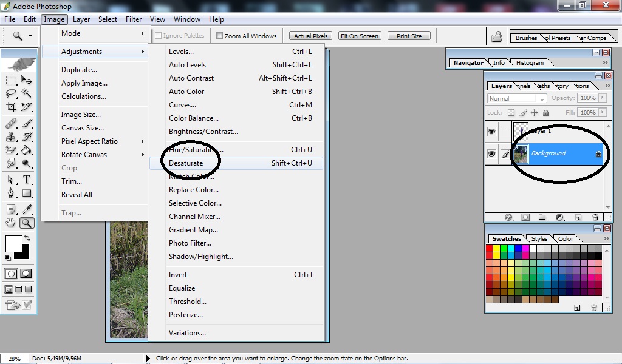The width and height of the screenshot is (622, 364).
Task: Delete swatch with Swatches panel trash icon
Action: pyautogui.click(x=594, y=308)
